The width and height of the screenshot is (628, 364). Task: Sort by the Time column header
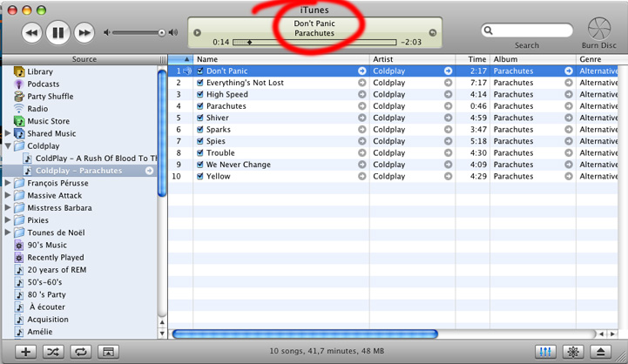click(473, 59)
